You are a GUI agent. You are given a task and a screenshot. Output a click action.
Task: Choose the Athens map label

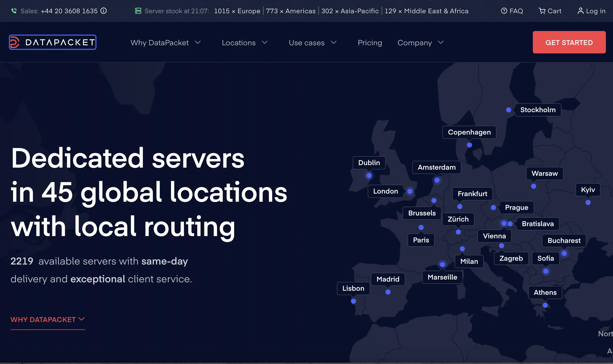coord(545,293)
